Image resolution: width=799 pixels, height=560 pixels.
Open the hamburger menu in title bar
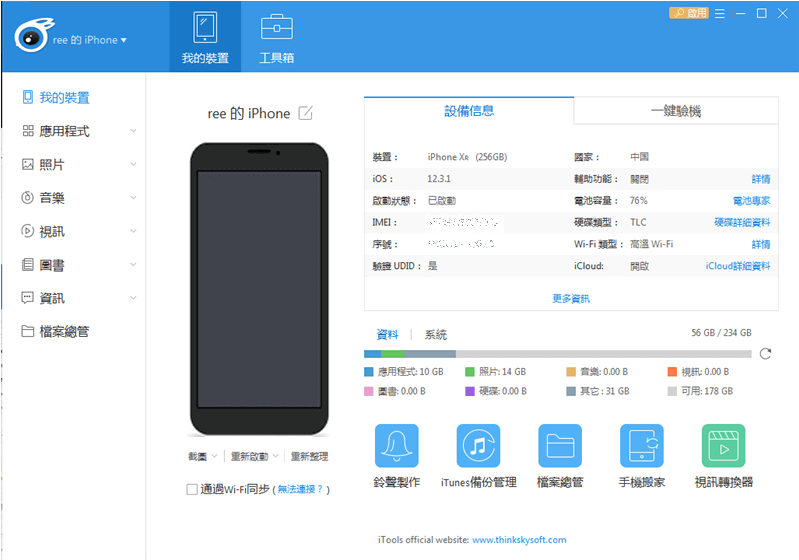pyautogui.click(x=720, y=13)
